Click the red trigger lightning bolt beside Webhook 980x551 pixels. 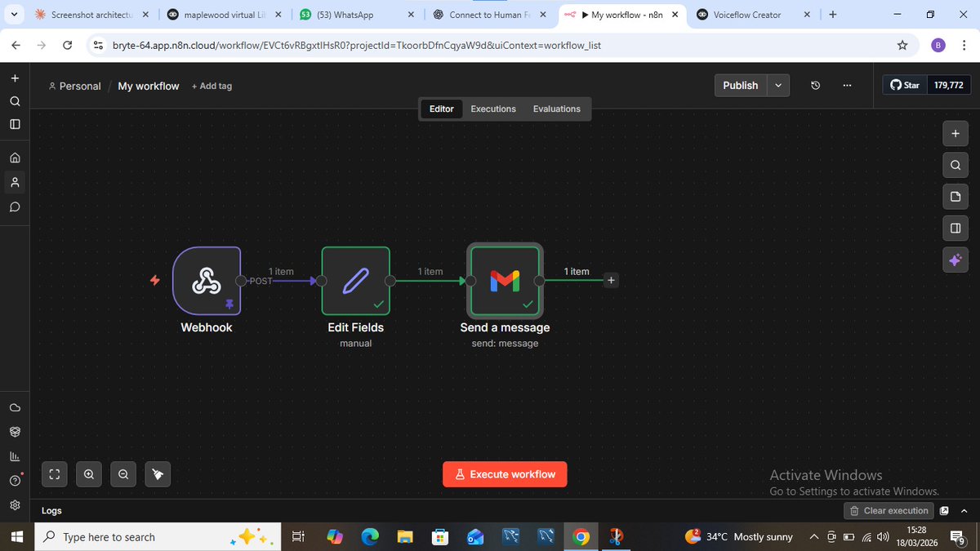[155, 281]
